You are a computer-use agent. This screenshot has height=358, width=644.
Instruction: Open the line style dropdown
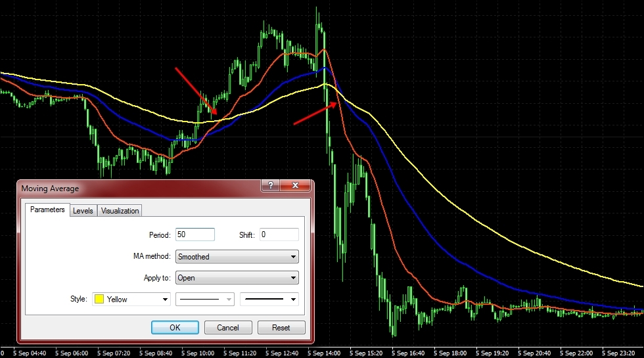[205, 300]
